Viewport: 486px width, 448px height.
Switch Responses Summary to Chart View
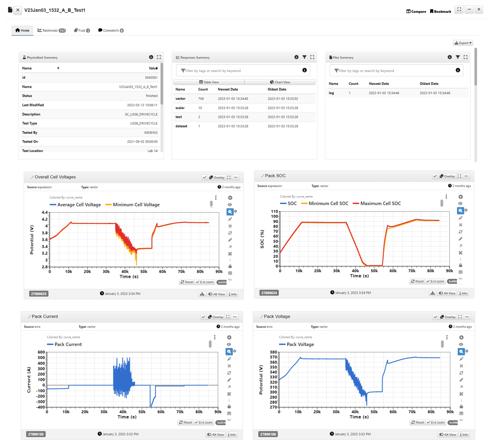pos(280,82)
